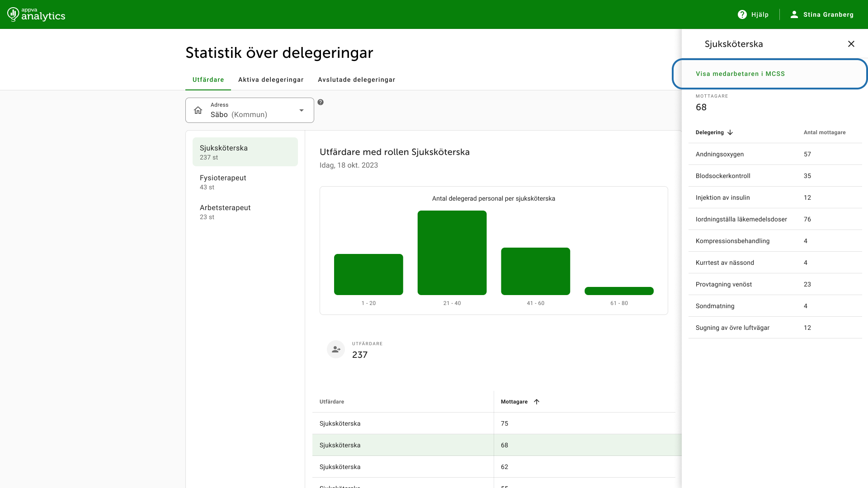
Task: Sort by Mottagare column header
Action: click(x=514, y=402)
